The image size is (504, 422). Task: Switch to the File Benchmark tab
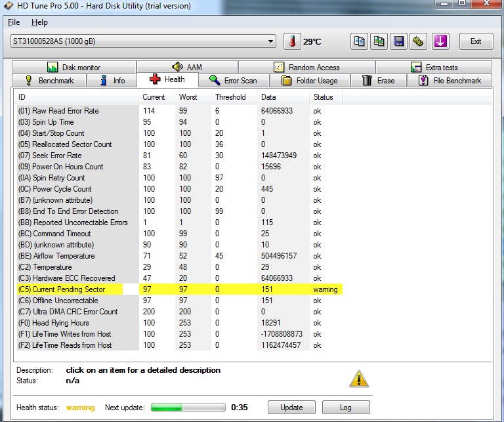click(x=450, y=80)
